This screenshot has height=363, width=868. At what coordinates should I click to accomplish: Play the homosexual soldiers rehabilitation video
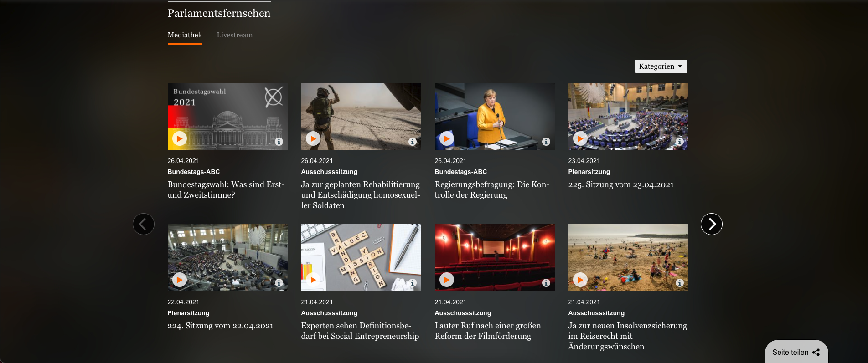pos(313,138)
